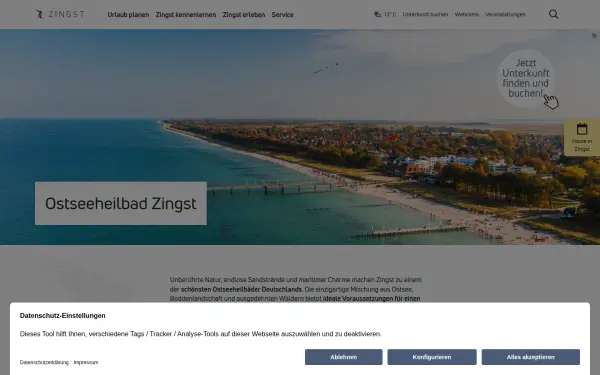The width and height of the screenshot is (600, 375).
Task: Open the Webcams link
Action: (466, 15)
